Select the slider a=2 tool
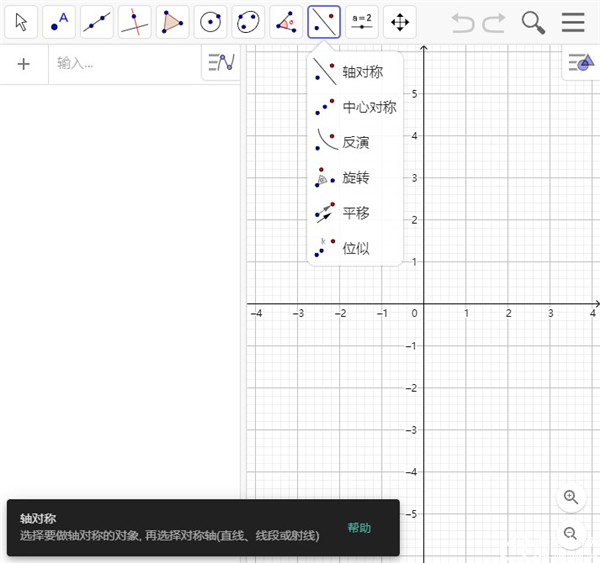 (x=361, y=21)
